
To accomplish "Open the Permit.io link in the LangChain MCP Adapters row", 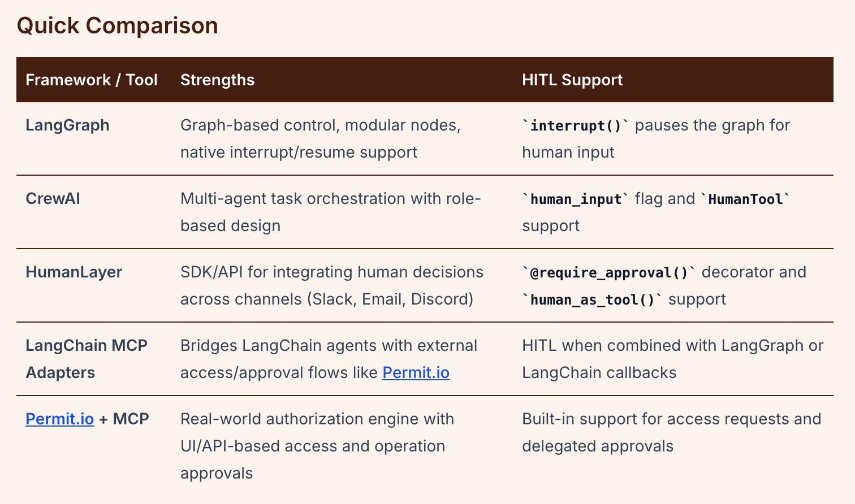I will [416, 373].
